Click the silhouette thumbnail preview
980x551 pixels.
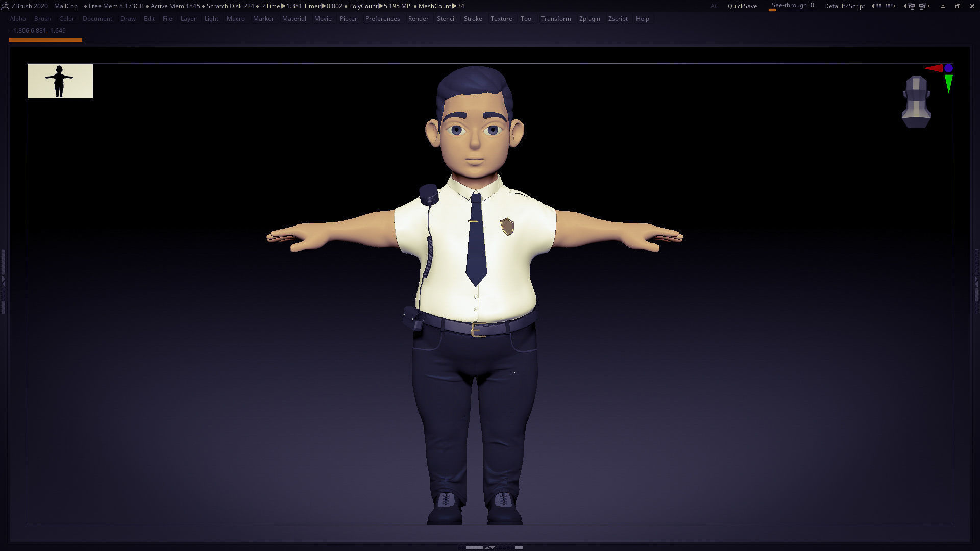[x=60, y=81]
